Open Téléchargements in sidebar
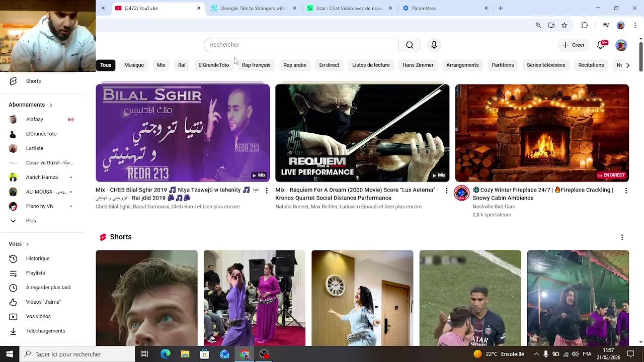Image resolution: width=644 pixels, height=362 pixels. point(41,331)
